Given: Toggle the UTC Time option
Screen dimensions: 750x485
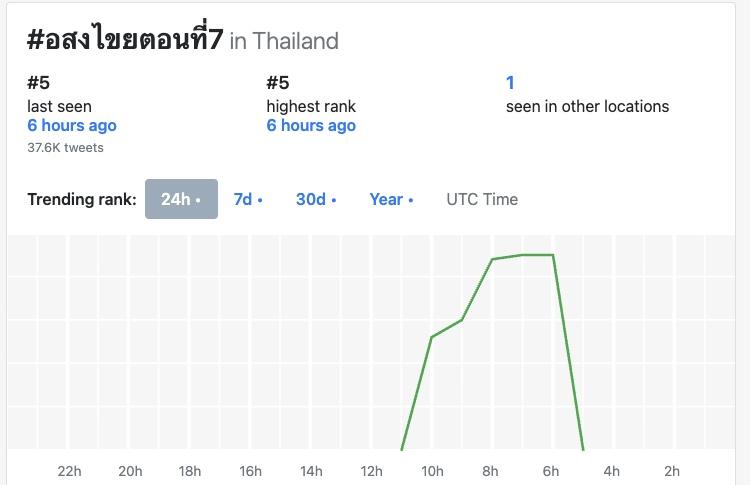Looking at the screenshot, I should pyautogui.click(x=482, y=199).
